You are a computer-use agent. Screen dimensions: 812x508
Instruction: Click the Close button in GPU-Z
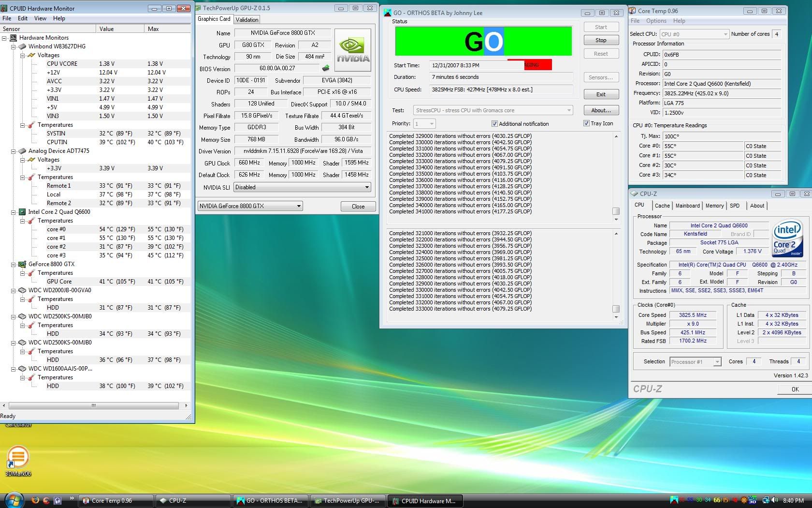click(x=358, y=206)
